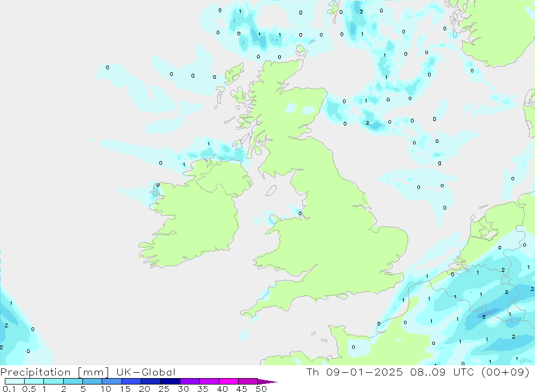This screenshot has height=392, width=535.
Task: Select the 2–5 mm legend color block
Action: [73, 381]
